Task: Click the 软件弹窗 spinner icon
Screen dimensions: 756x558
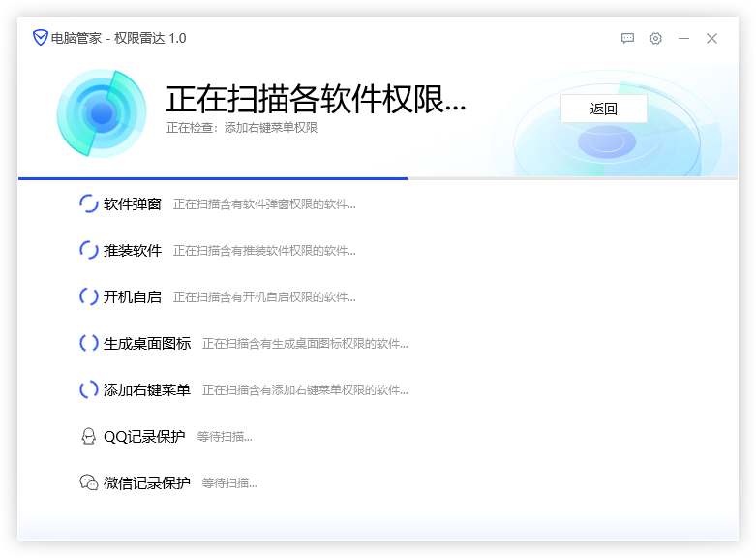Action: pyautogui.click(x=89, y=203)
